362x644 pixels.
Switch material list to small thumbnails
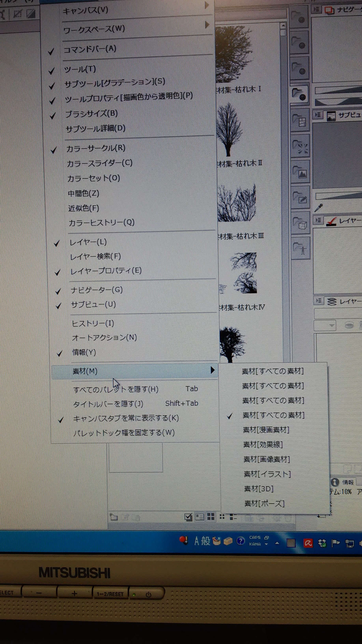pos(222,517)
